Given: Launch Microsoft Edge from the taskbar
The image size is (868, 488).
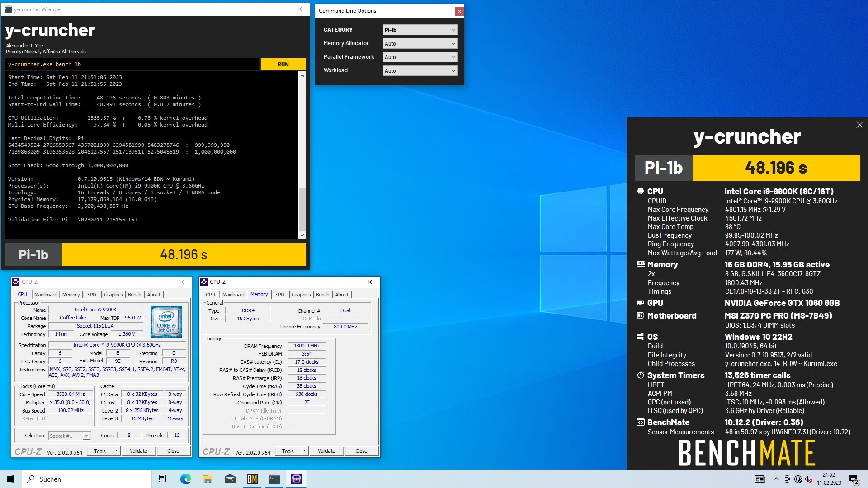Looking at the screenshot, I should coord(185,479).
